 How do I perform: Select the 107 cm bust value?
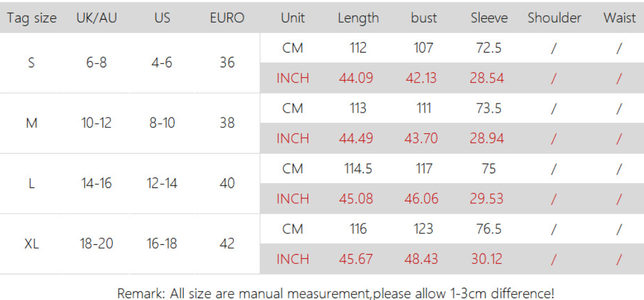(423, 48)
